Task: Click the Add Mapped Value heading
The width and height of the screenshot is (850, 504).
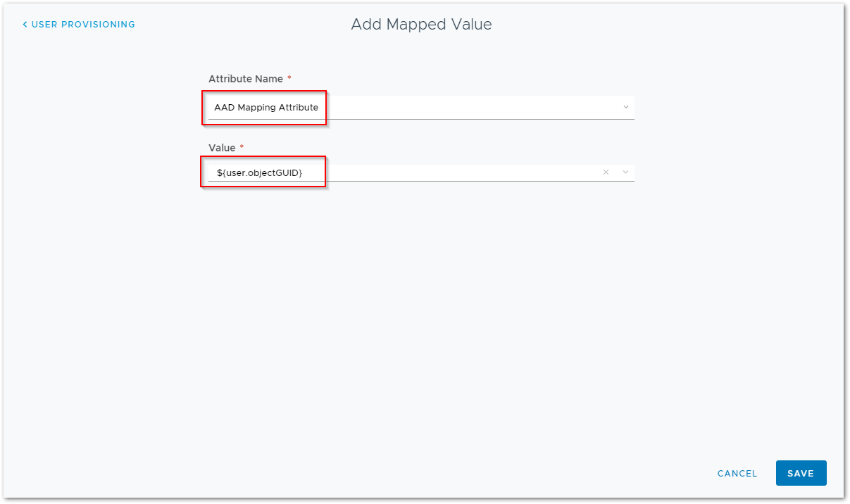Action: pos(421,25)
